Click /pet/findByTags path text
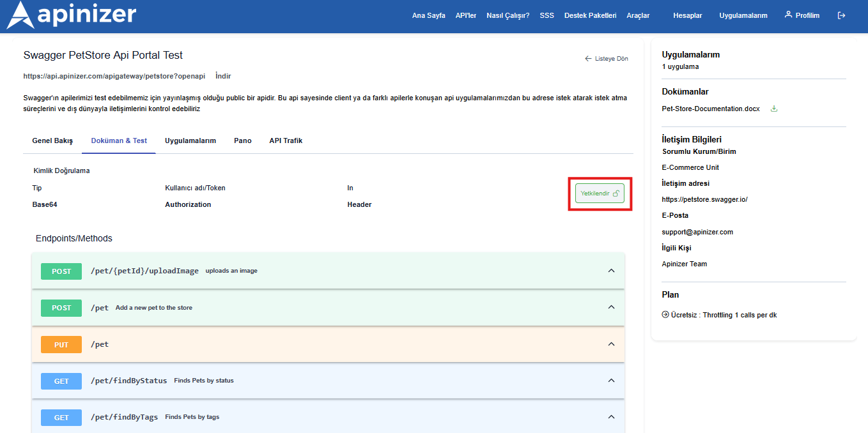 [x=125, y=417]
